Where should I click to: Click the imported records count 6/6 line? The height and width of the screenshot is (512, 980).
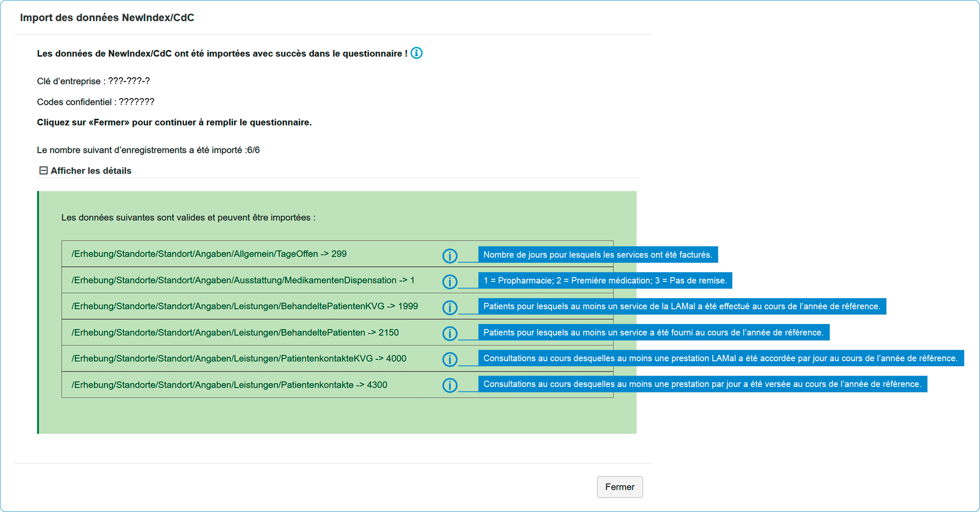point(148,150)
